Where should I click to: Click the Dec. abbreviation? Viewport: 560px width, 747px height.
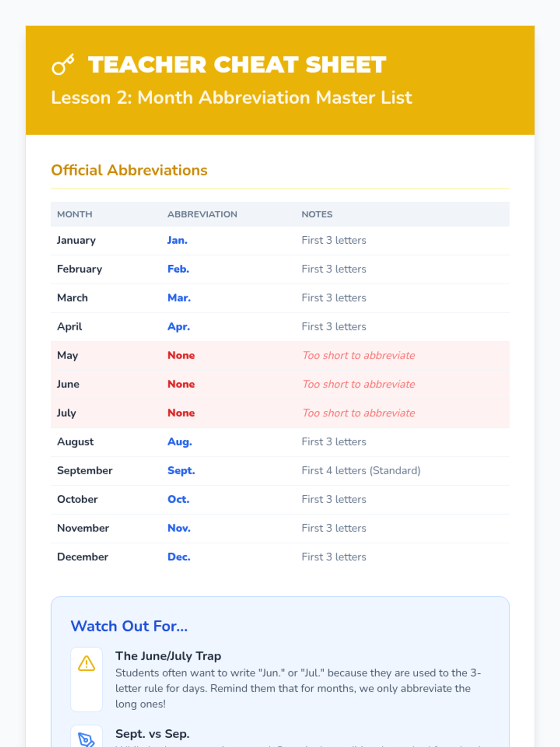[179, 557]
